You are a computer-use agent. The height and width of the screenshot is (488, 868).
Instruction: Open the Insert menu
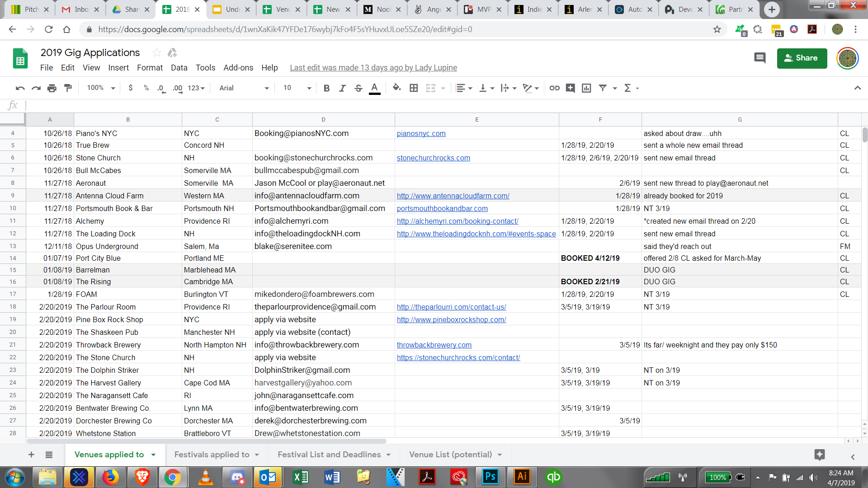[118, 68]
